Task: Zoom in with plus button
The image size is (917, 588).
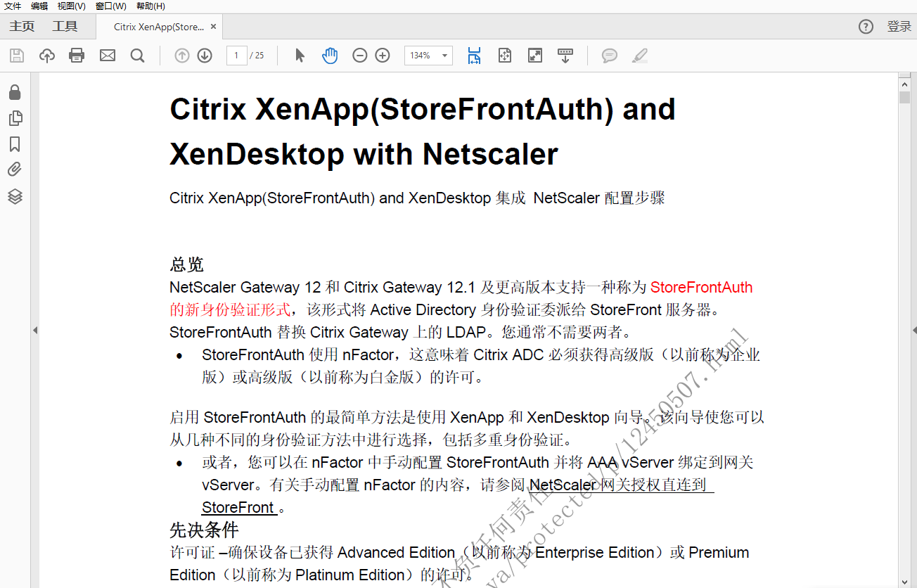Action: [x=383, y=56]
